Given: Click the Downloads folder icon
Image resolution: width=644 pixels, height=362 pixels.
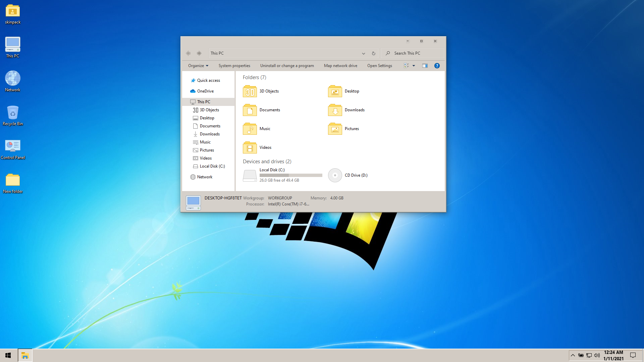Looking at the screenshot, I should [x=335, y=110].
